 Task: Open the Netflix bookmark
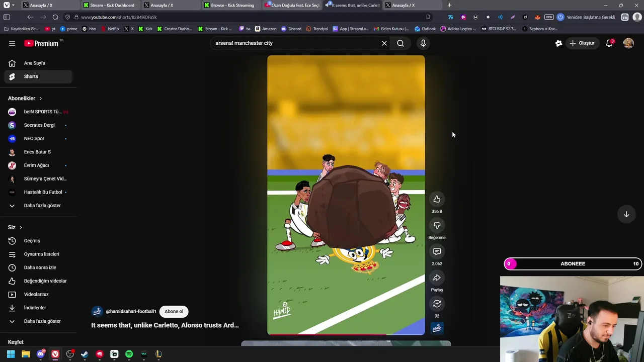110,29
